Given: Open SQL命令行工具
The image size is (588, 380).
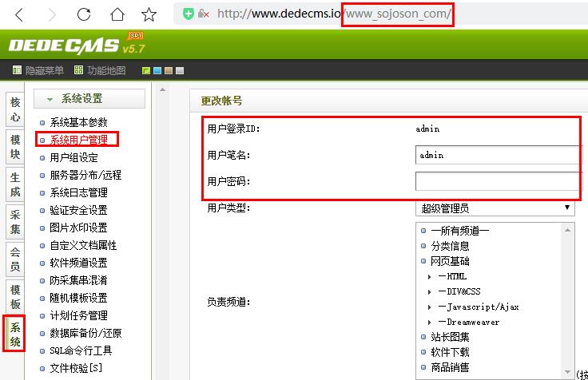Looking at the screenshot, I should click(x=81, y=350).
